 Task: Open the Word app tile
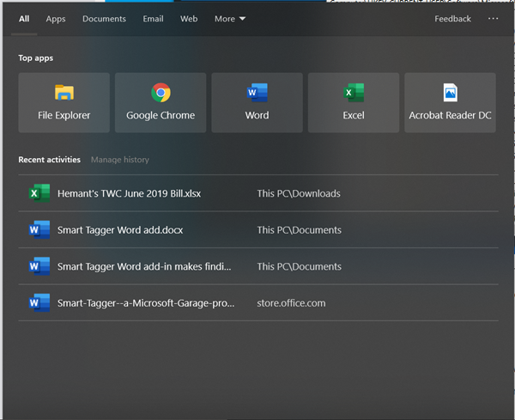[257, 103]
